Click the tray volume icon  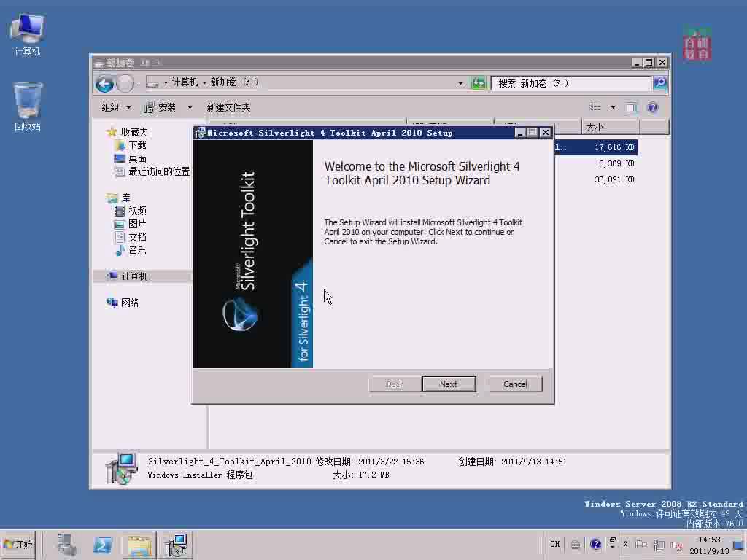[676, 545]
